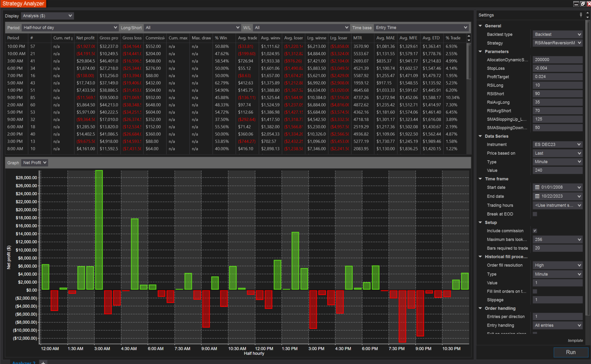Image resolution: width=591 pixels, height=364 pixels.
Task: Select the 9:00 PM period row
Action: tap(236, 98)
